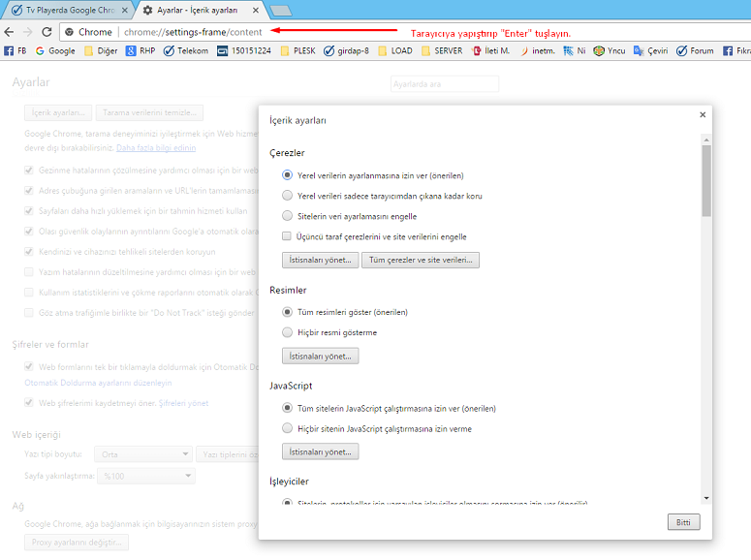Reload the page with refresh icon

pos(47,32)
